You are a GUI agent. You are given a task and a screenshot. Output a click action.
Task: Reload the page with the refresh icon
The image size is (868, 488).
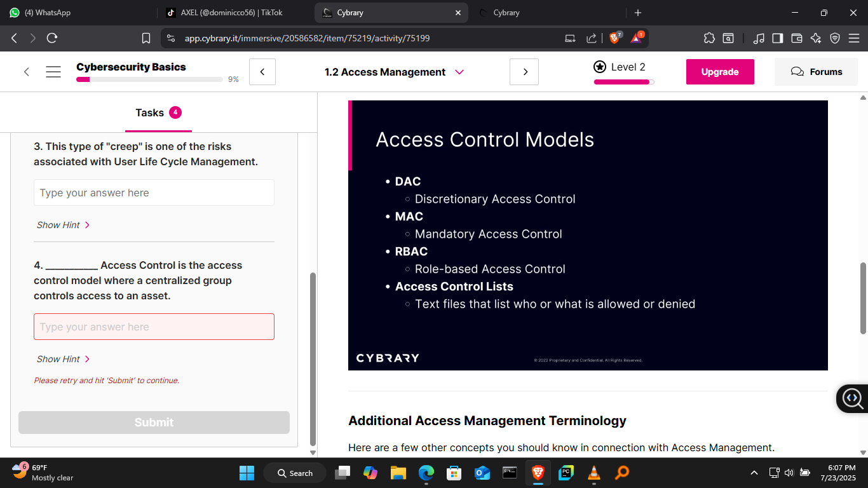[x=52, y=38]
